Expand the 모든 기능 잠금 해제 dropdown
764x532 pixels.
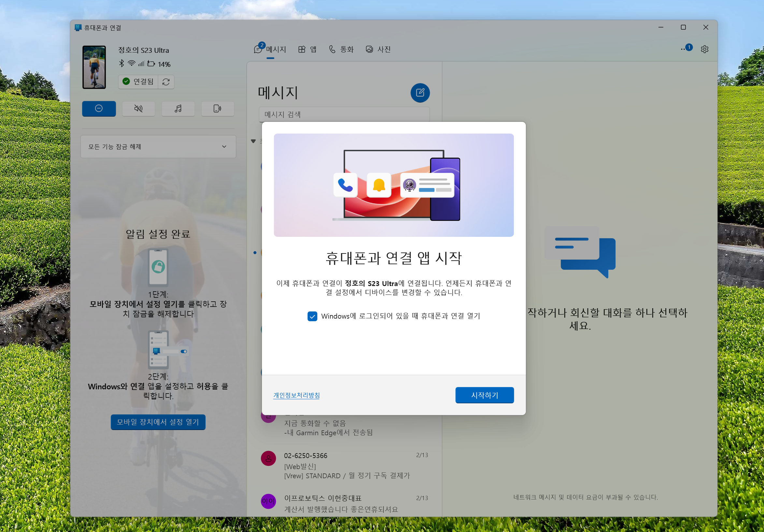158,146
